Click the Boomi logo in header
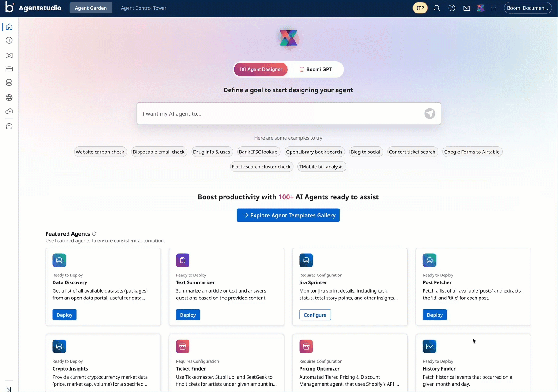Screen dimensions: 558x392 pos(10,7)
